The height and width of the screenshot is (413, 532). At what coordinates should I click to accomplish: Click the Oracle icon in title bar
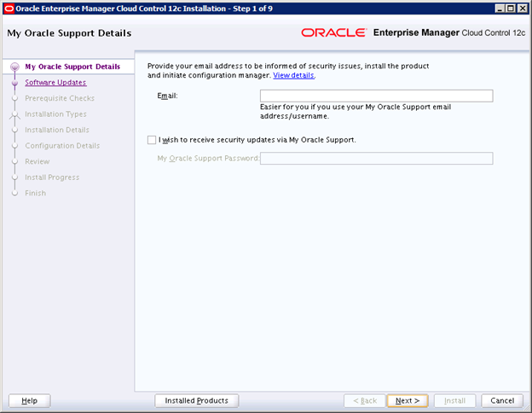[9, 9]
